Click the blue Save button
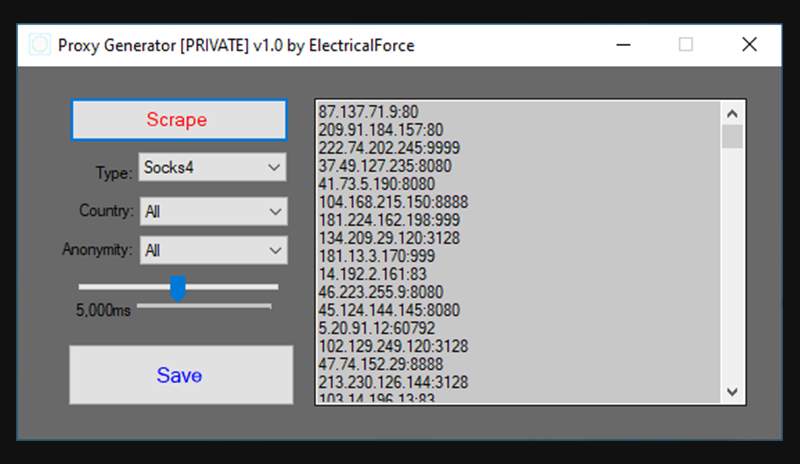This screenshot has height=464, width=800. [180, 376]
